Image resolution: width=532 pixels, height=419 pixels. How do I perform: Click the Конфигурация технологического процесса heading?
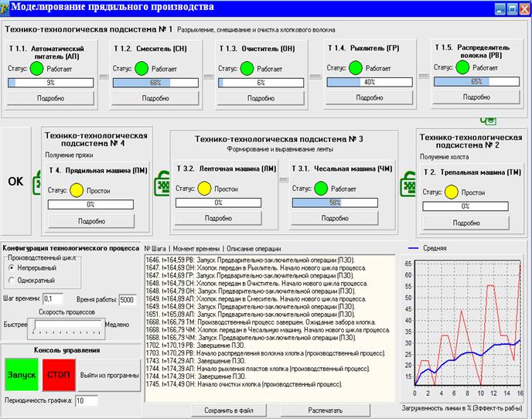coord(71,248)
